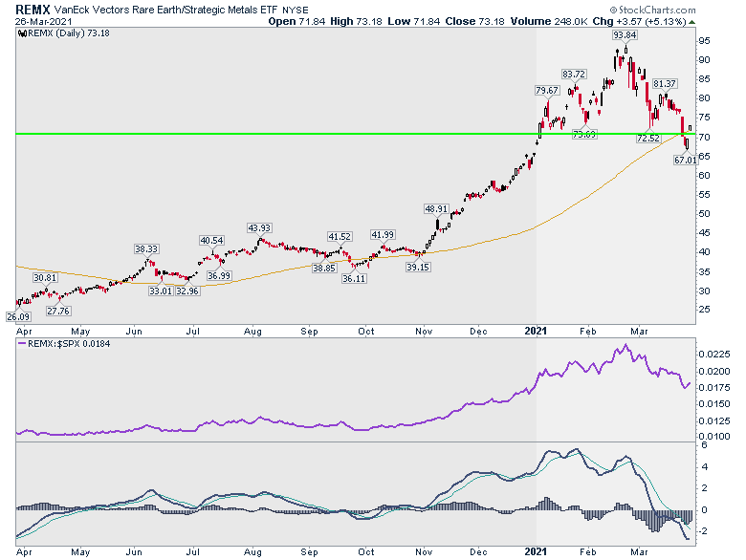
Task: Select the 26-Mar-2021 date under the ticker
Action: click(x=43, y=21)
